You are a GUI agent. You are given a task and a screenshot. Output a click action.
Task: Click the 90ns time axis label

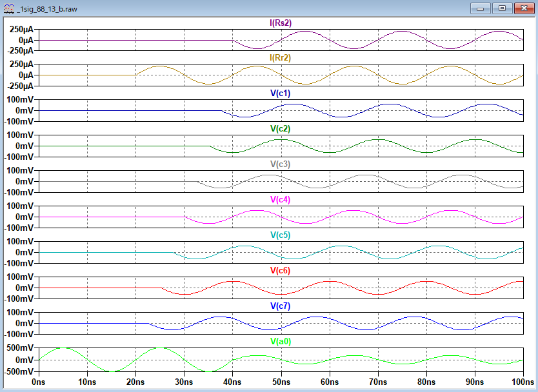click(x=475, y=382)
